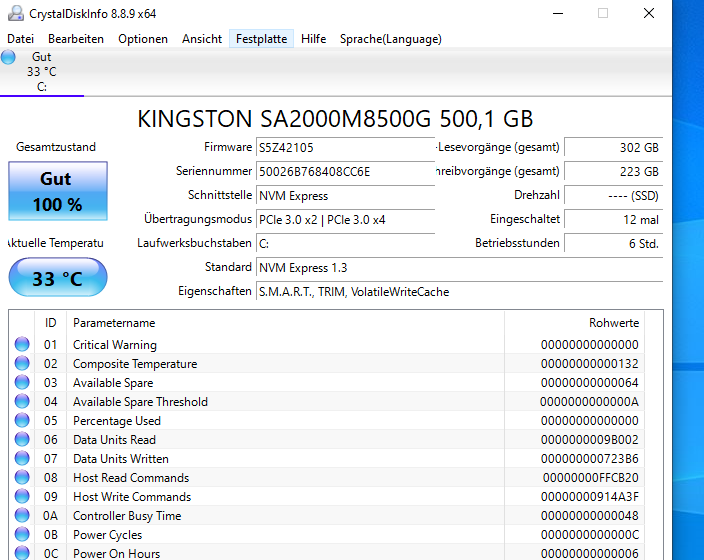The height and width of the screenshot is (560, 704).
Task: Open the Sprache(Language) menu
Action: (x=391, y=39)
